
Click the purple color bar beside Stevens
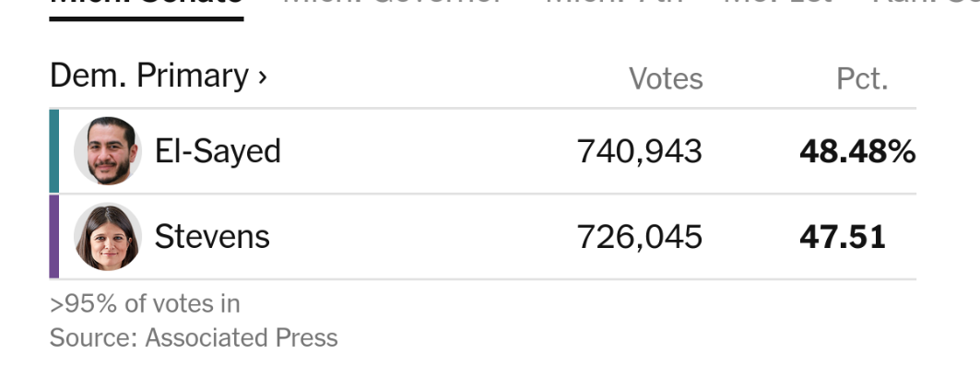(54, 236)
